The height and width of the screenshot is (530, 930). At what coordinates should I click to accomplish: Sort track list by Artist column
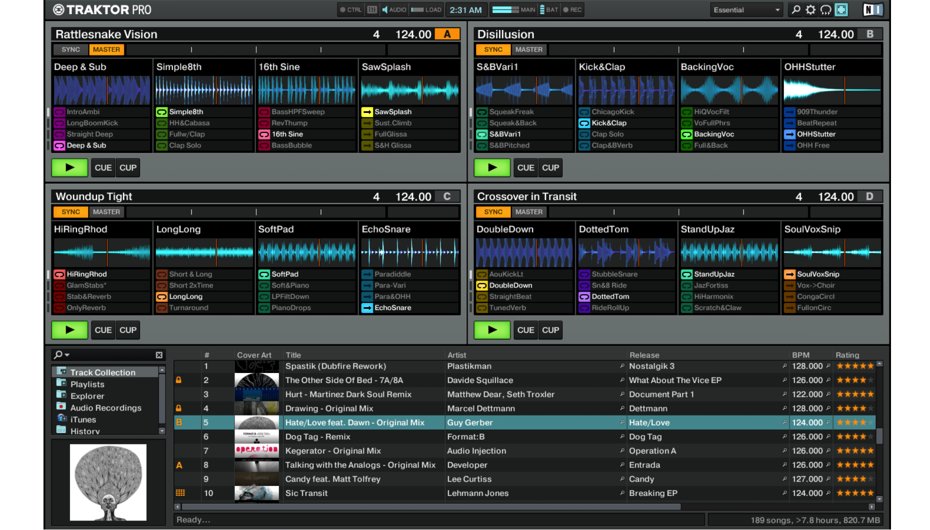pyautogui.click(x=457, y=355)
